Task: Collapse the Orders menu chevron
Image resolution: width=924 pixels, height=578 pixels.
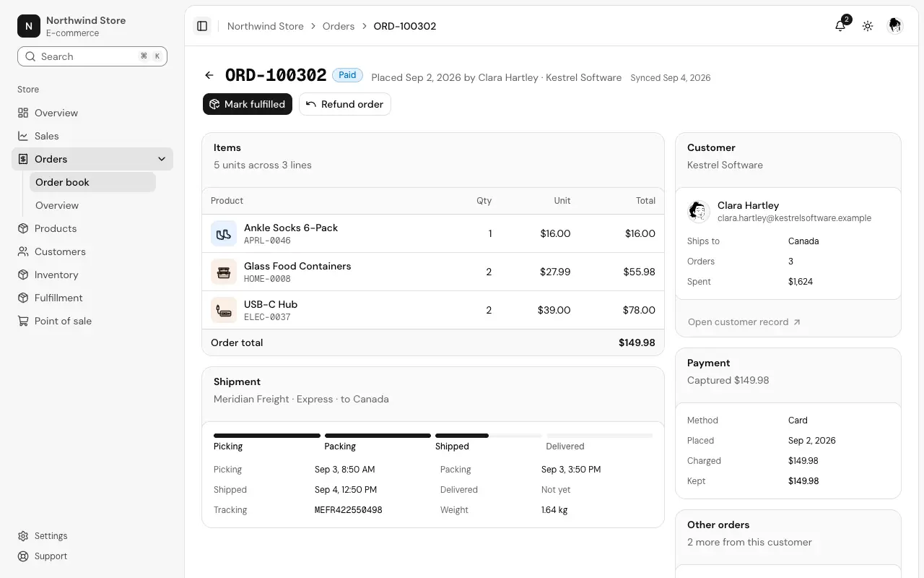Action: click(162, 159)
